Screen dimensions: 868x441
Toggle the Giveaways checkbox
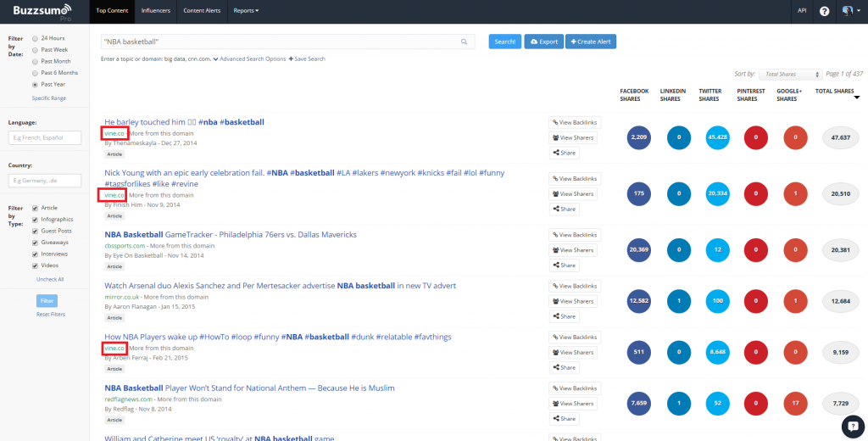36,243
